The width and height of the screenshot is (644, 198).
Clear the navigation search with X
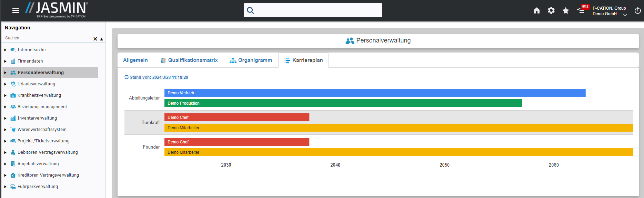point(95,39)
